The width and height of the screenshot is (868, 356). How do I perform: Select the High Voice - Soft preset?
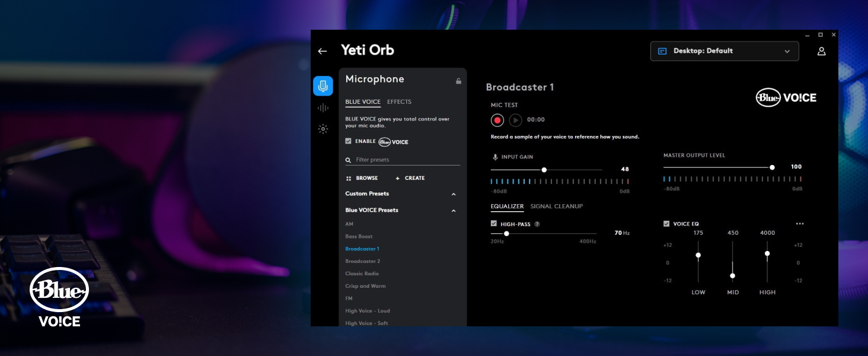click(366, 323)
